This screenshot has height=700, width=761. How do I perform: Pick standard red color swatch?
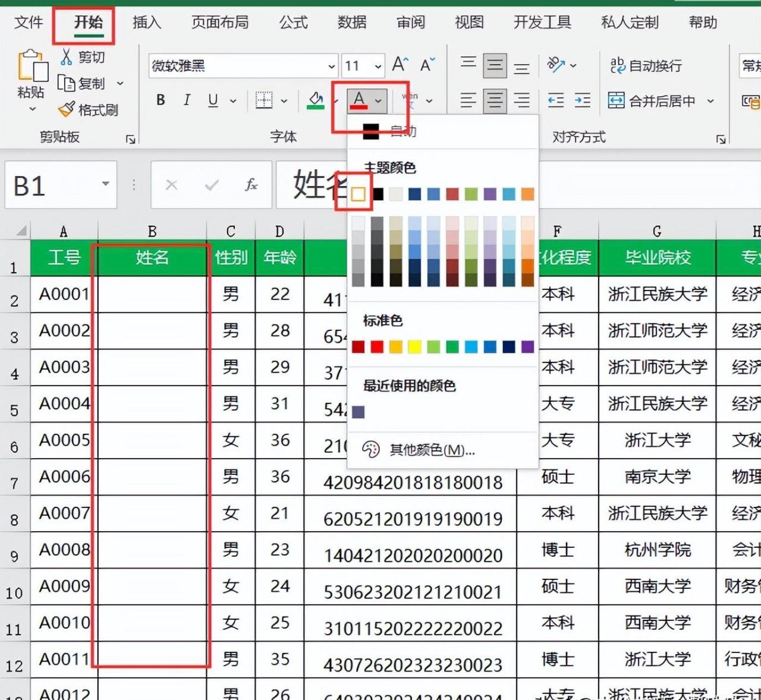[x=377, y=346]
